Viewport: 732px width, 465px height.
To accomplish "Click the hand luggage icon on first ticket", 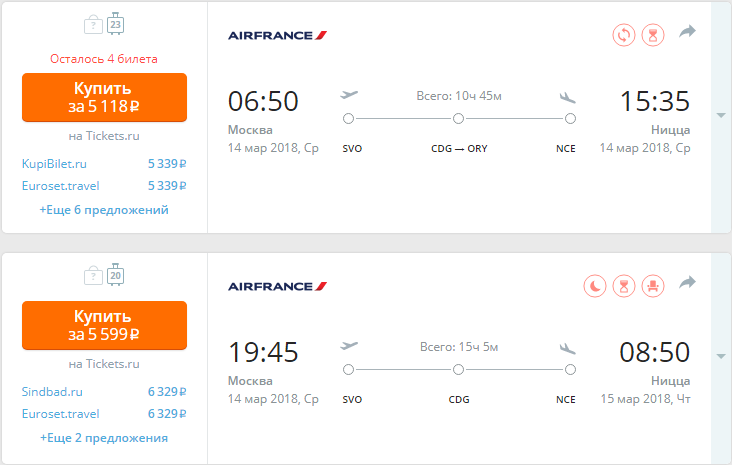I will (x=93, y=25).
